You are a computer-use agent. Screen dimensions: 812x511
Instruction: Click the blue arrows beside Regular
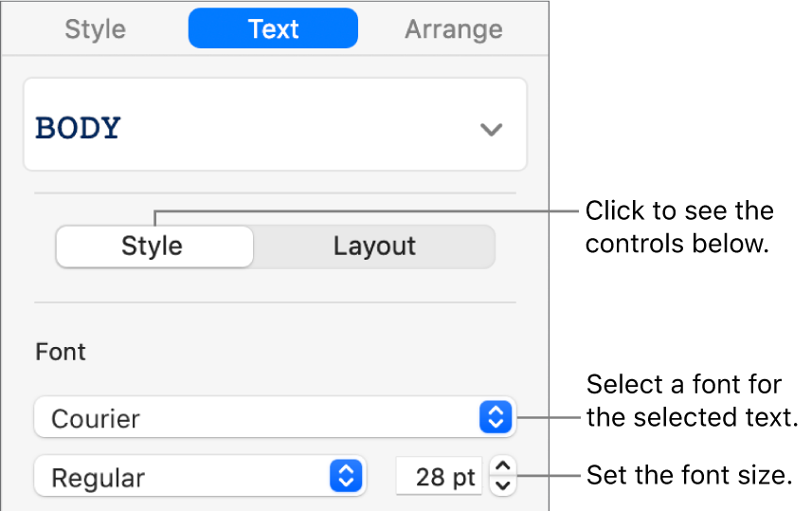point(346,477)
